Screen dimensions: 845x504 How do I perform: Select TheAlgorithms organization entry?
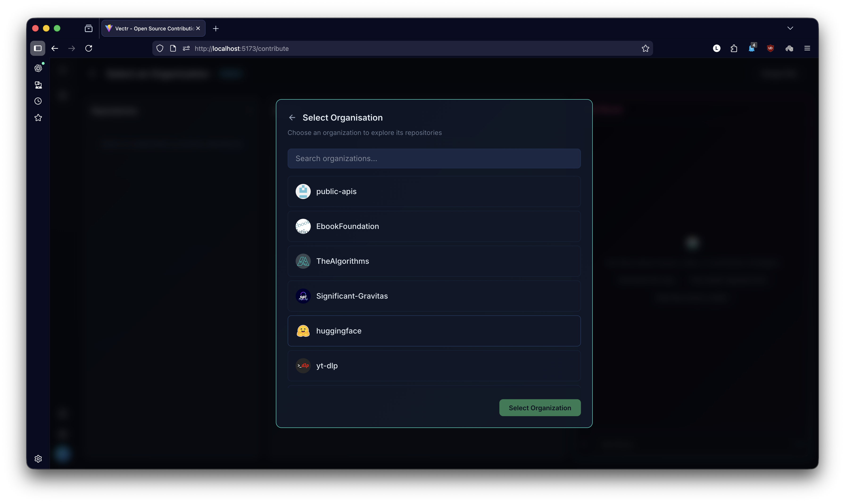coord(434,261)
